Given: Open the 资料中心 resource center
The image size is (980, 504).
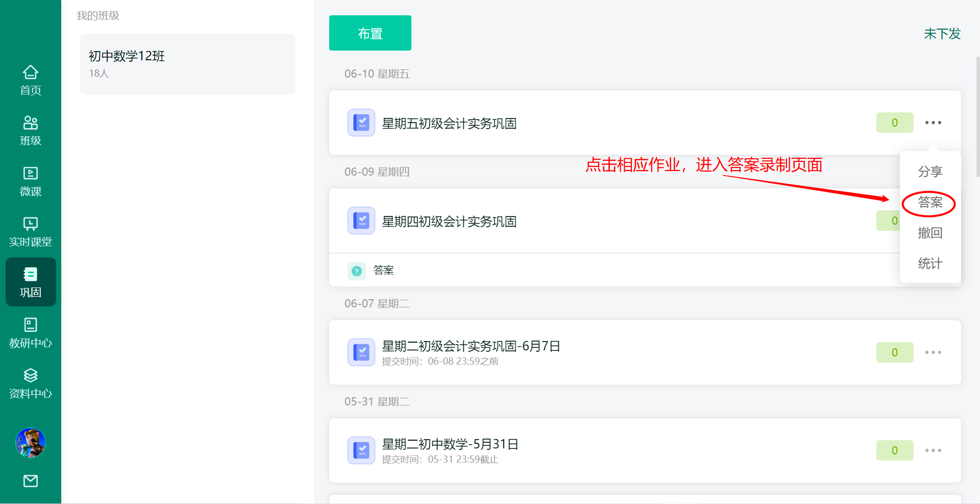Looking at the screenshot, I should 31,383.
